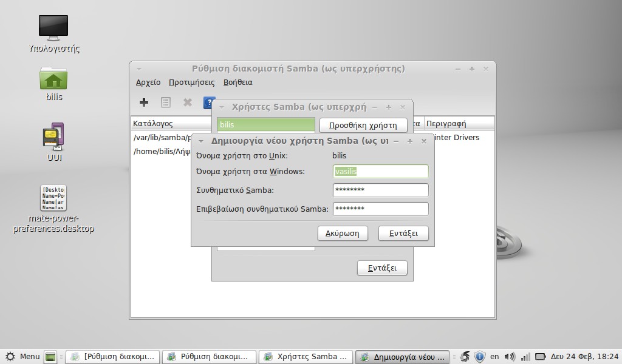This screenshot has height=364, width=622.
Task: Click the Κατάλογος column header
Action: pyautogui.click(x=171, y=123)
